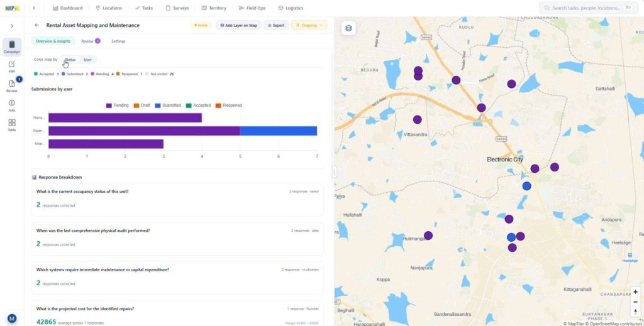This screenshot has width=644, height=326.
Task: Click Add Layer on Map button
Action: [x=238, y=25]
